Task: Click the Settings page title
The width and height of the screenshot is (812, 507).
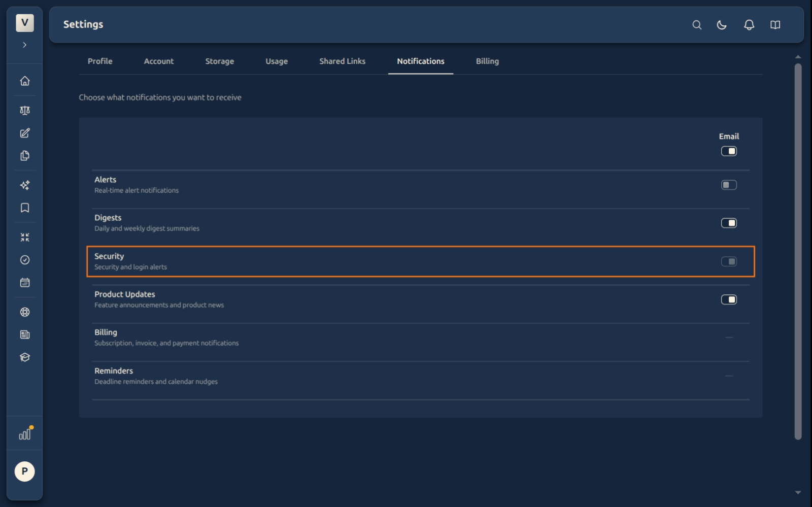Action: 83,24
